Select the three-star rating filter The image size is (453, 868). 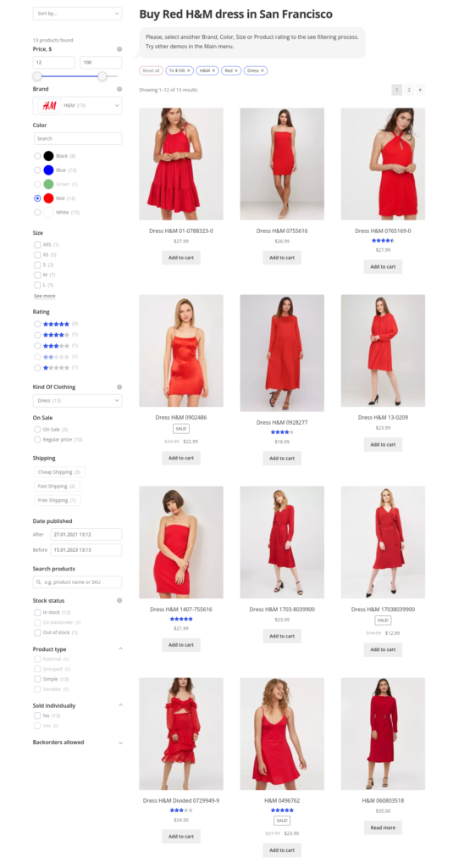pos(37,346)
